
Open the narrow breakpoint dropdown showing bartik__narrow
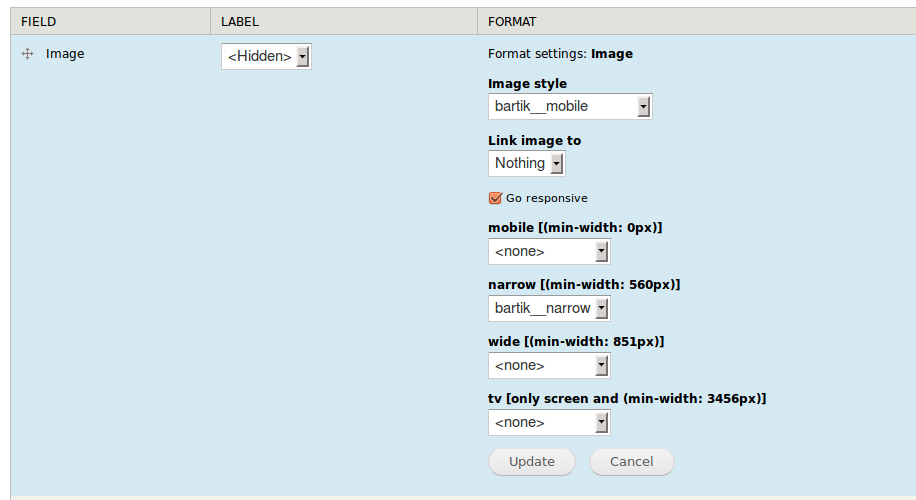point(549,308)
